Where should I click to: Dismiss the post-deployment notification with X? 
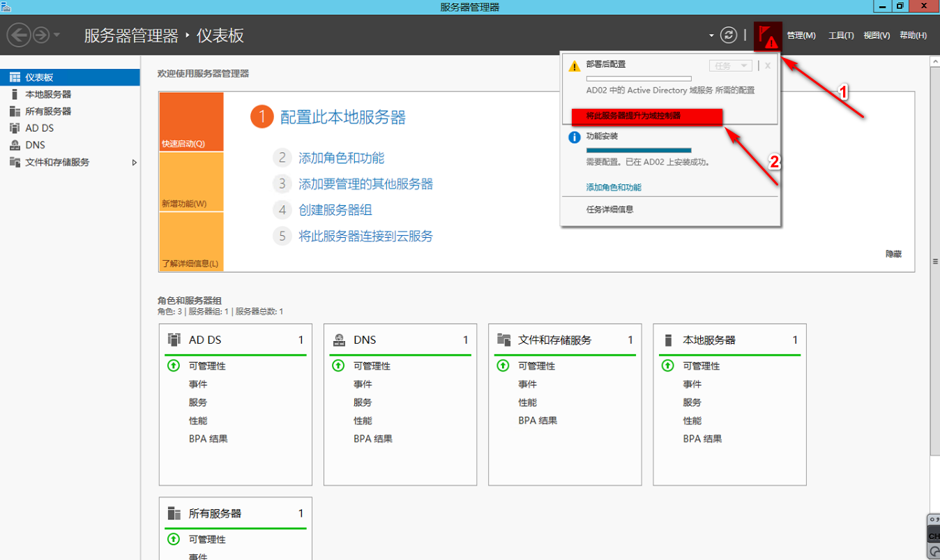tap(768, 66)
